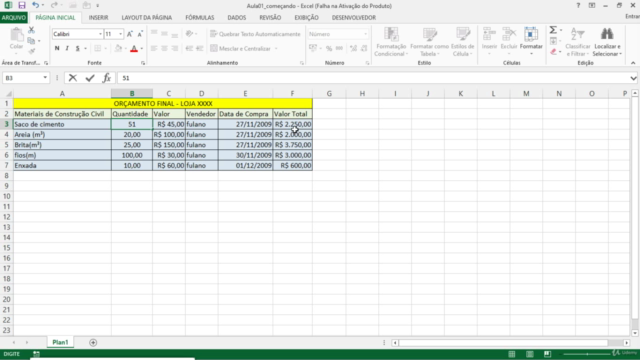640x360 pixels.
Task: Apply format painter brush icon
Action: (x=31, y=51)
